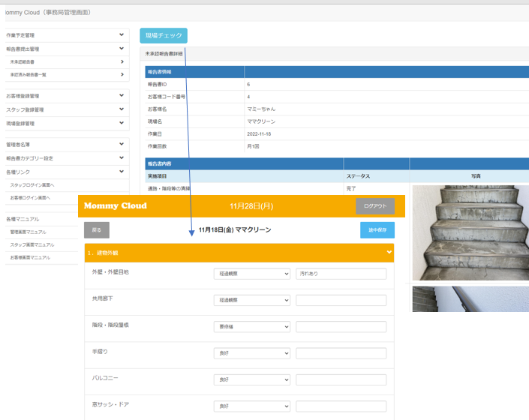Click the arrow next to 未承認報告書
This screenshot has height=420, width=529.
point(122,61)
